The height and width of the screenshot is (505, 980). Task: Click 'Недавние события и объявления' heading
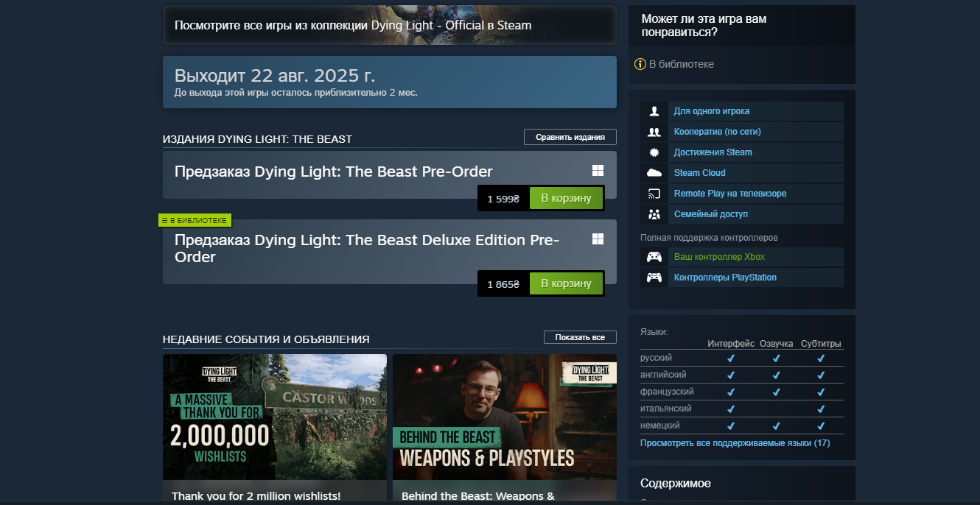coord(266,339)
